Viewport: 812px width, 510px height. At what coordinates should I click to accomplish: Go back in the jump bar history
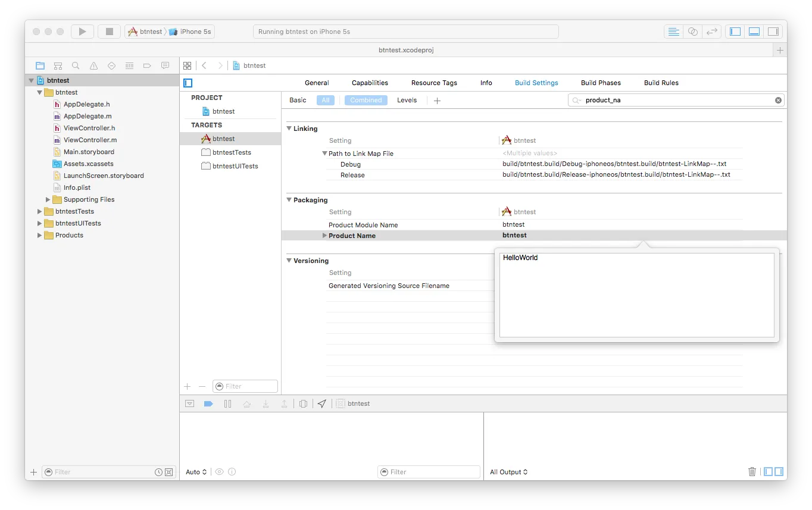tap(204, 65)
